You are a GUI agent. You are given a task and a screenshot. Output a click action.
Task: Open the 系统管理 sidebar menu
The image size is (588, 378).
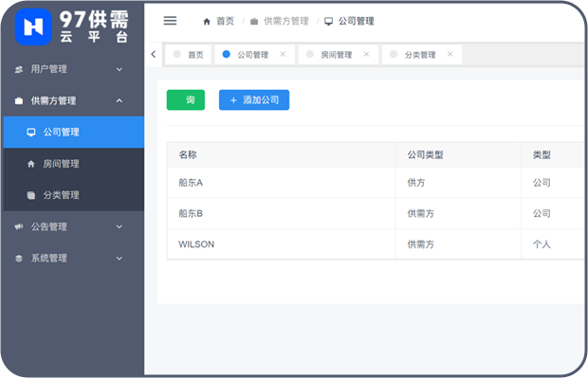(x=74, y=258)
